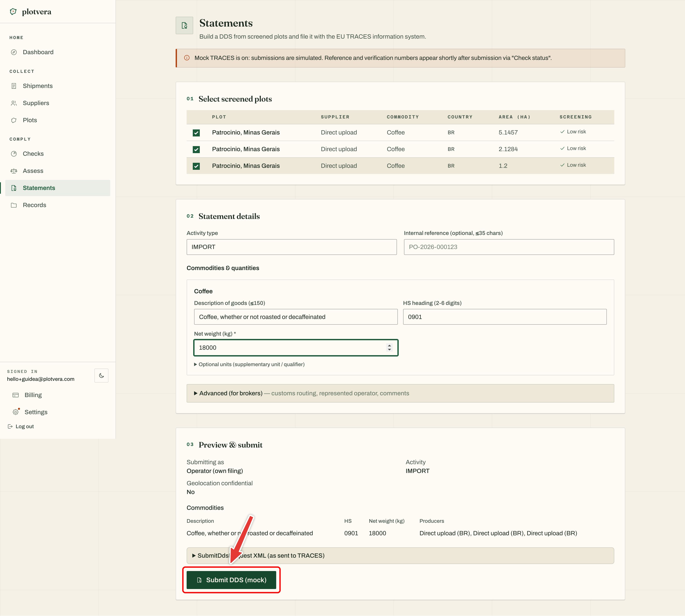Click the Shipments document icon
Image resolution: width=685 pixels, height=616 pixels.
[14, 86]
